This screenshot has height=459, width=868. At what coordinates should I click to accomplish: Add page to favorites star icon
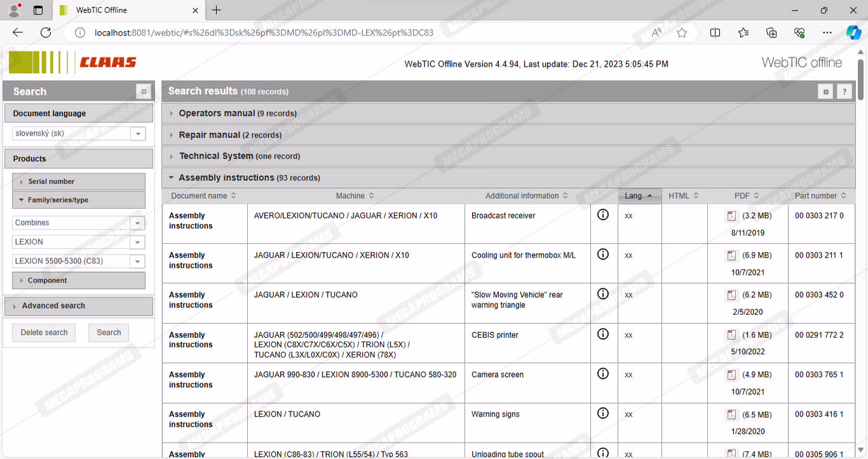682,32
